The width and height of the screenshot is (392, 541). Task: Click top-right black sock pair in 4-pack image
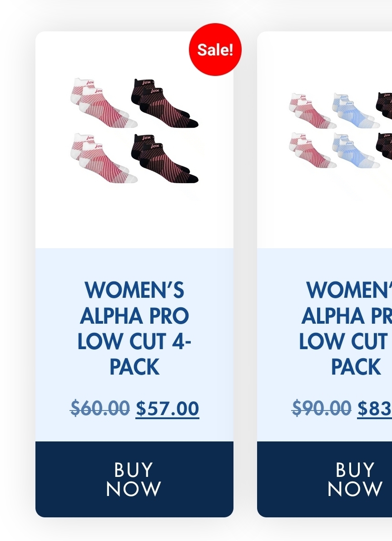[x=164, y=103]
